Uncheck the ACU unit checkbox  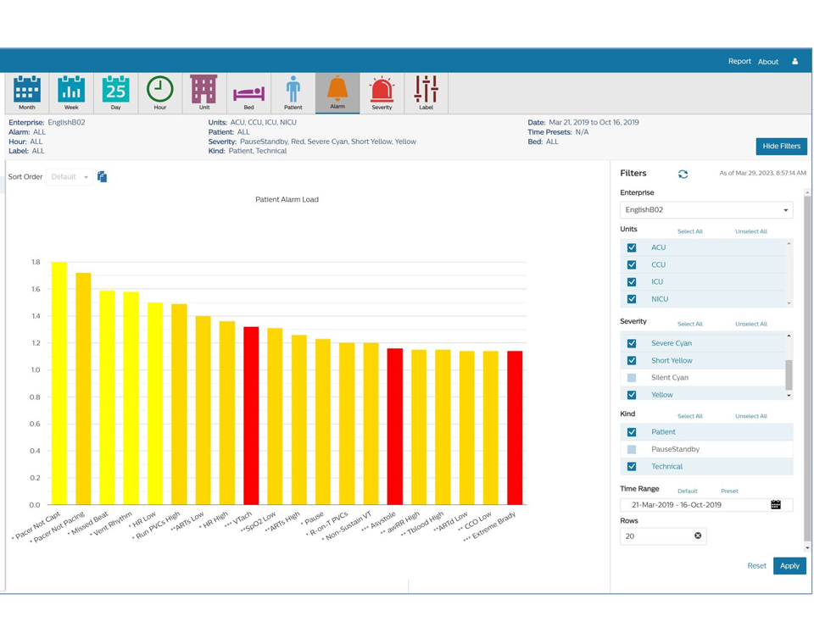pyautogui.click(x=632, y=247)
